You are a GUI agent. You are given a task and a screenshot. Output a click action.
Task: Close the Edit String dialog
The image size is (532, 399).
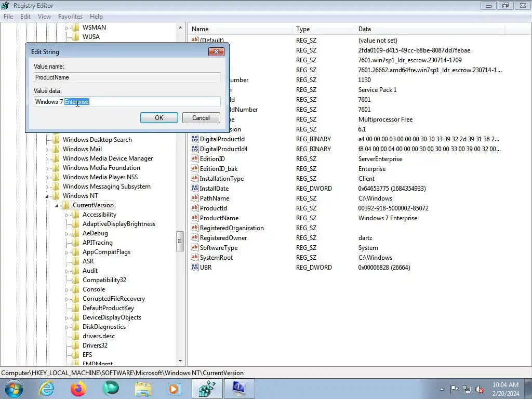pyautogui.click(x=216, y=51)
